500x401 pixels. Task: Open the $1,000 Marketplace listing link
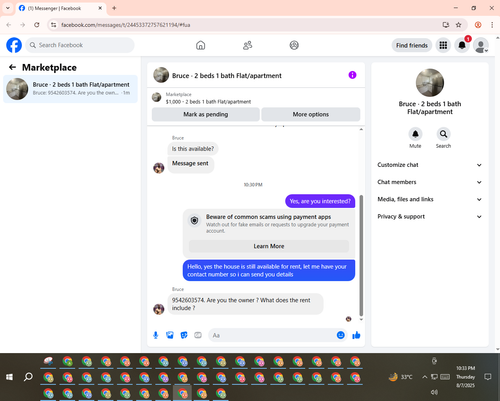click(x=208, y=102)
